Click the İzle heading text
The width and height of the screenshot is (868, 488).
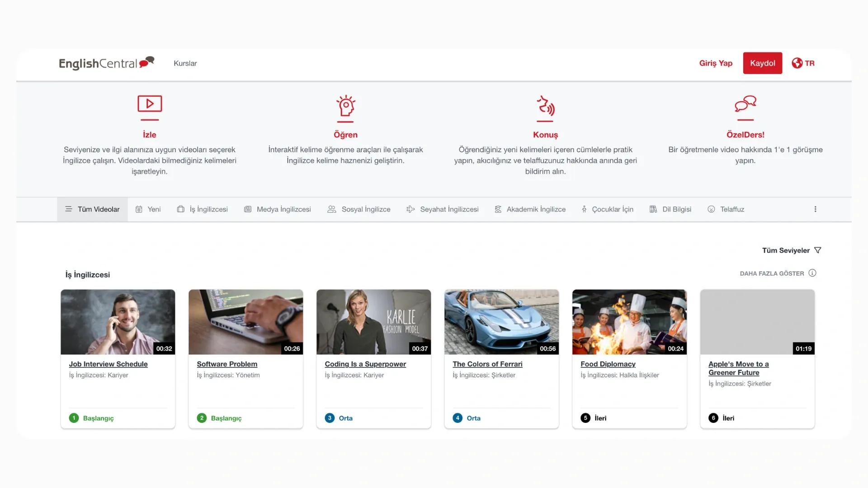click(x=150, y=135)
